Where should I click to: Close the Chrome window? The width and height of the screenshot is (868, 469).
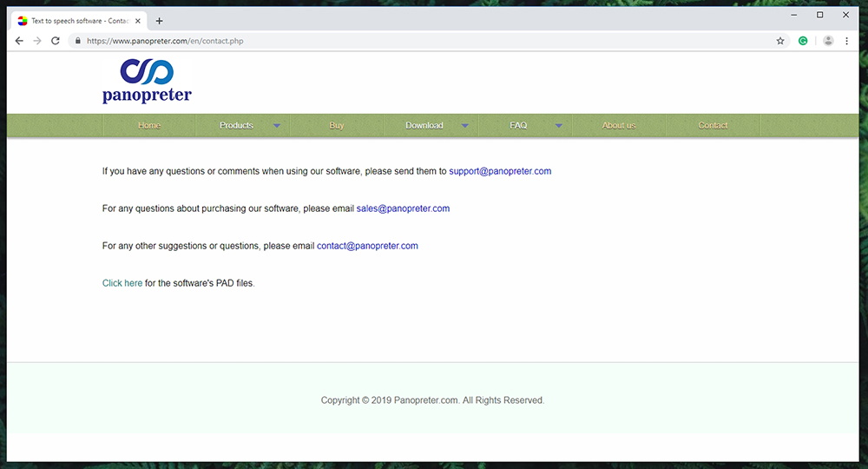coord(845,15)
